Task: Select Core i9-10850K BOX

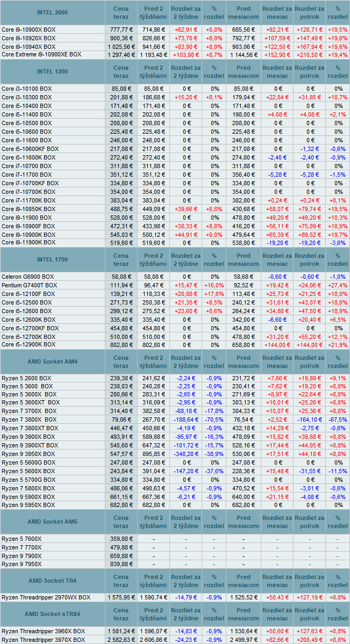Action: [x=28, y=209]
